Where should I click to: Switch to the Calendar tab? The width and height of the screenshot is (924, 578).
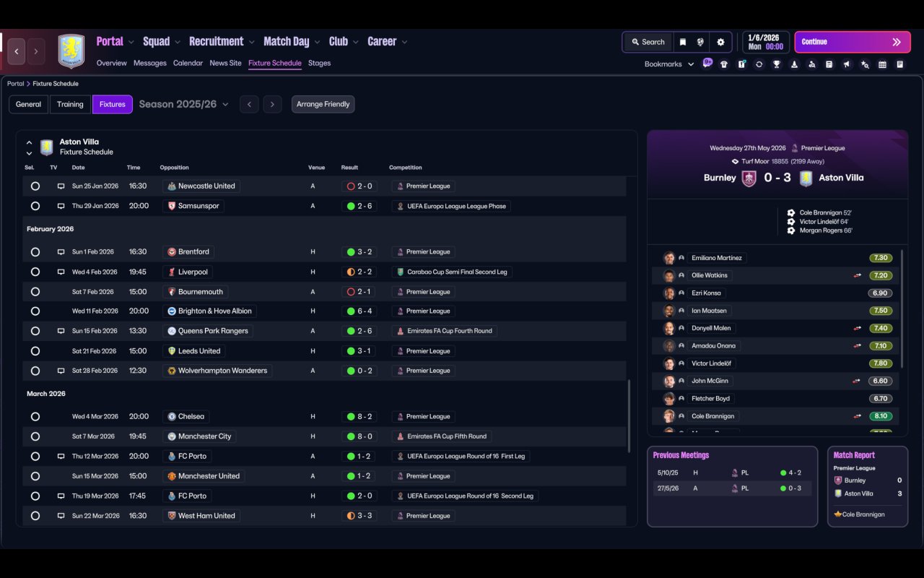[x=188, y=63]
